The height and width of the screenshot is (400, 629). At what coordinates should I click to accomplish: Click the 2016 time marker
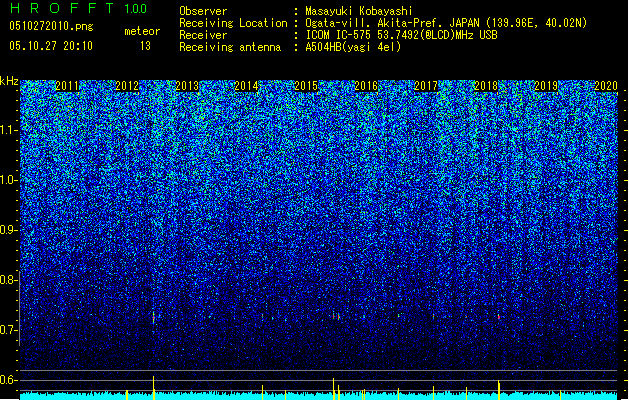pyautogui.click(x=366, y=86)
